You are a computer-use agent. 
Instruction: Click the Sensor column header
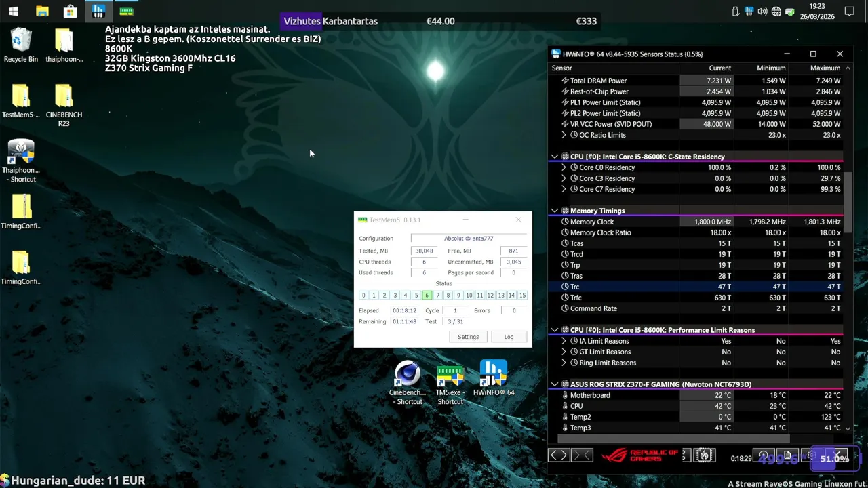point(614,68)
